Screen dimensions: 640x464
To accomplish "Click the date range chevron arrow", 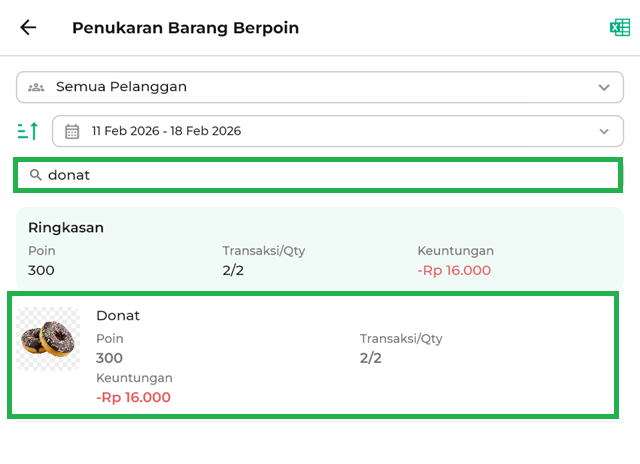I will [x=603, y=131].
